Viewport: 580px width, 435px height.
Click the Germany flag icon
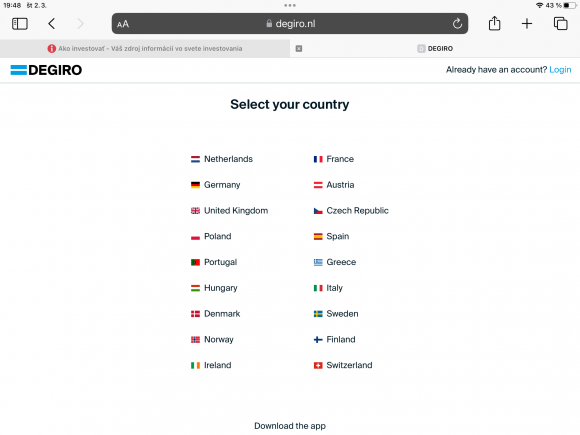coord(195,185)
